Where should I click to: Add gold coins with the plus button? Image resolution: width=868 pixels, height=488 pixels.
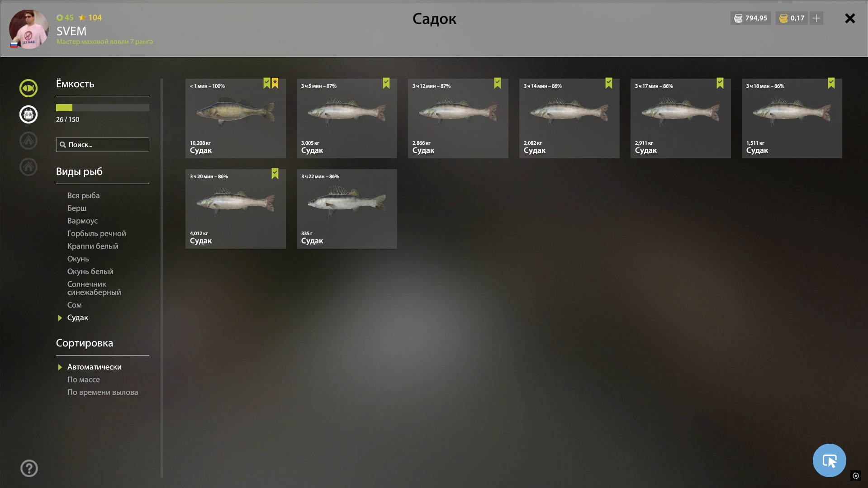816,18
